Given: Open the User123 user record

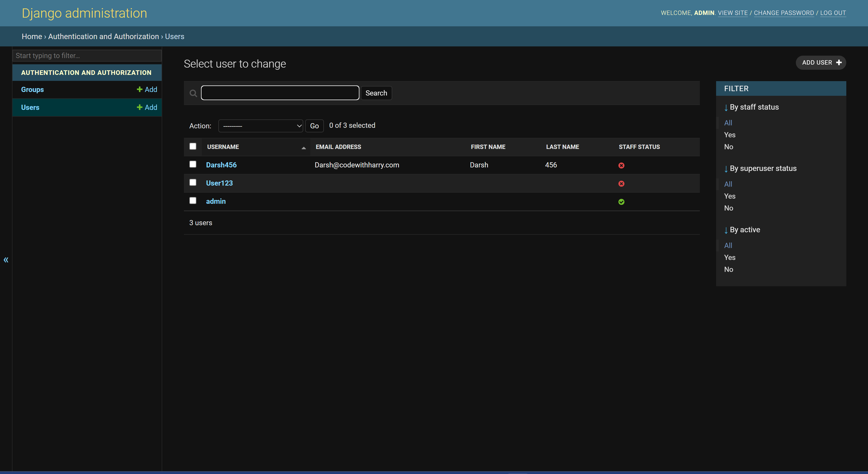Looking at the screenshot, I should 219,183.
